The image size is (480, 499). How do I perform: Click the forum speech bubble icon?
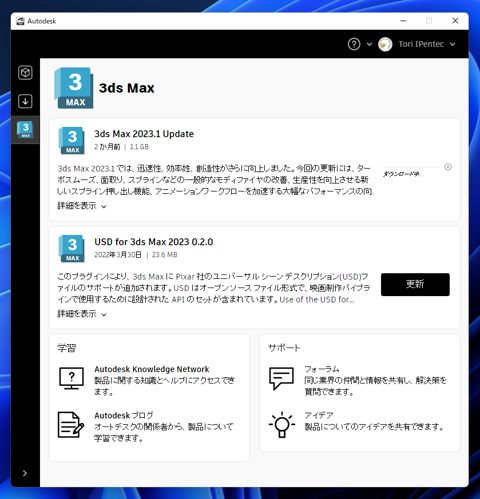281,378
